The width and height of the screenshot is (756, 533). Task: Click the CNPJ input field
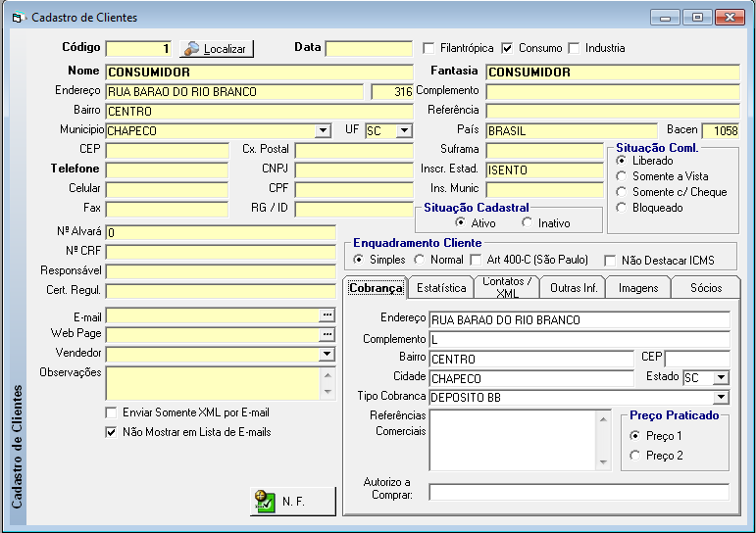point(353,170)
